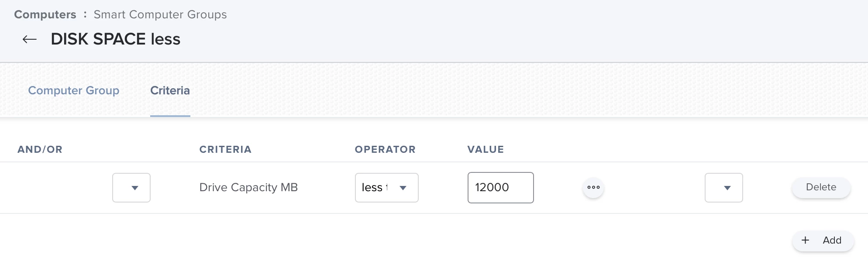This screenshot has height=268, width=868.
Task: Delete the Drive Capacity MB criterion
Action: [821, 187]
